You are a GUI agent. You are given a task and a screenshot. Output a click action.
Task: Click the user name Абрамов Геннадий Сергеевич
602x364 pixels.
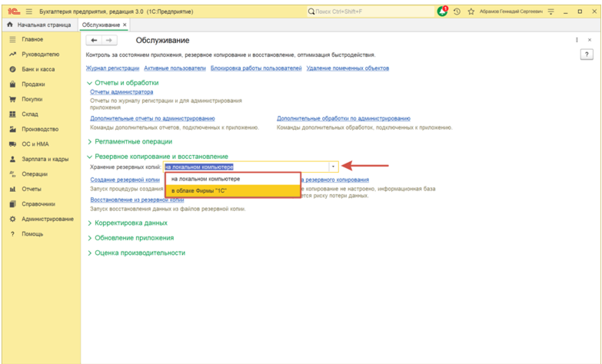point(511,12)
